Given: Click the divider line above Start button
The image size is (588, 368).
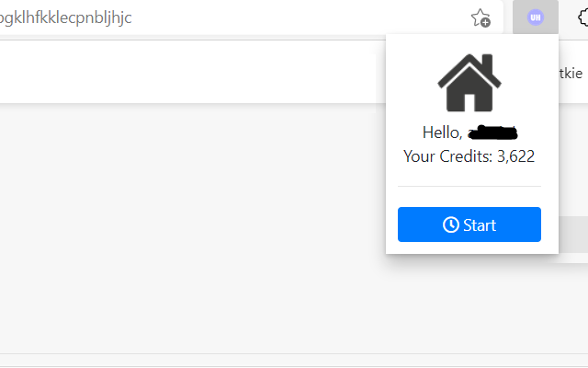Looking at the screenshot, I should (469, 186).
